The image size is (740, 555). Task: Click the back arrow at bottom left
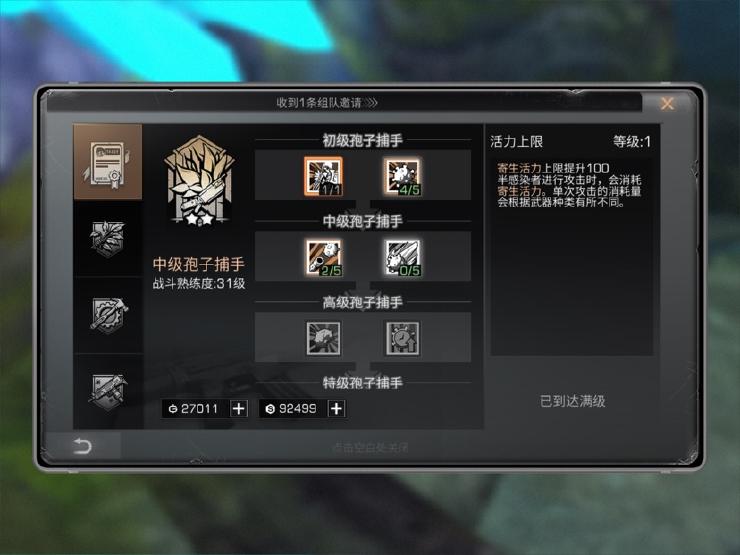tap(82, 446)
